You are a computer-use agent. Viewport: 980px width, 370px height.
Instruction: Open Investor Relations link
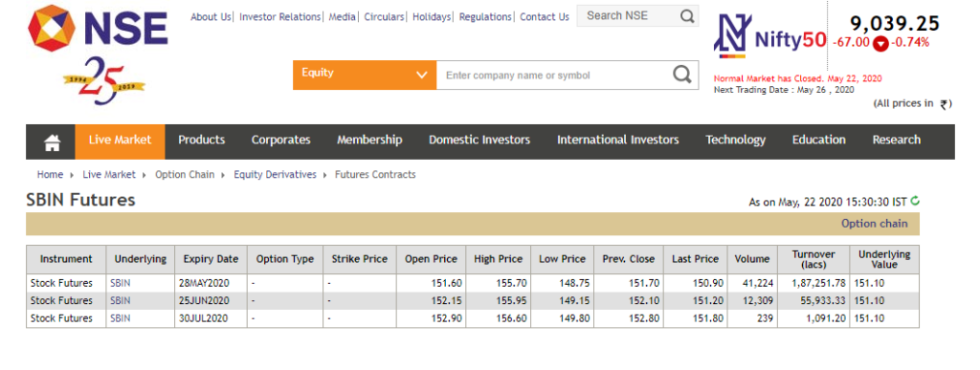tap(279, 17)
